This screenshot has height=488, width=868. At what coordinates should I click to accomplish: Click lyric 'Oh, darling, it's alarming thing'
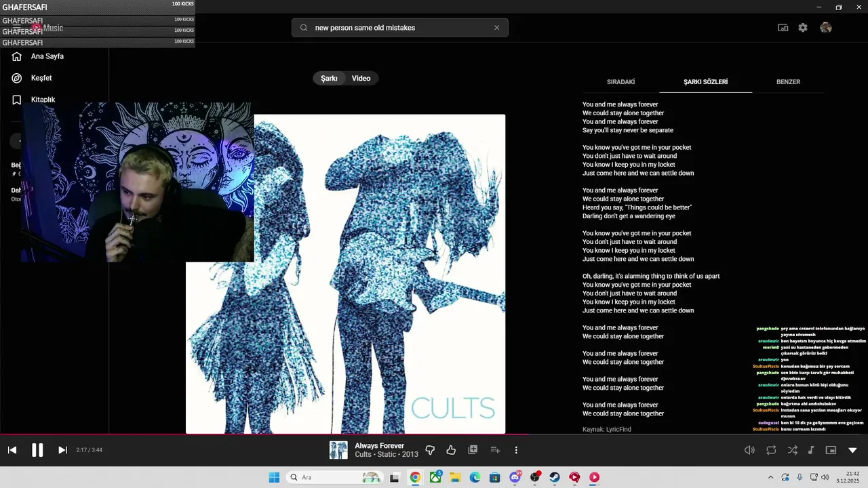[651, 276]
